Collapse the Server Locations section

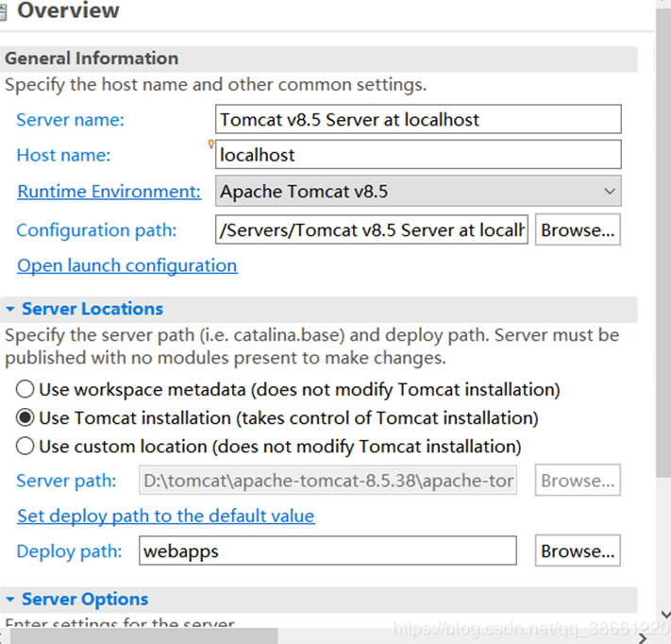(x=10, y=309)
